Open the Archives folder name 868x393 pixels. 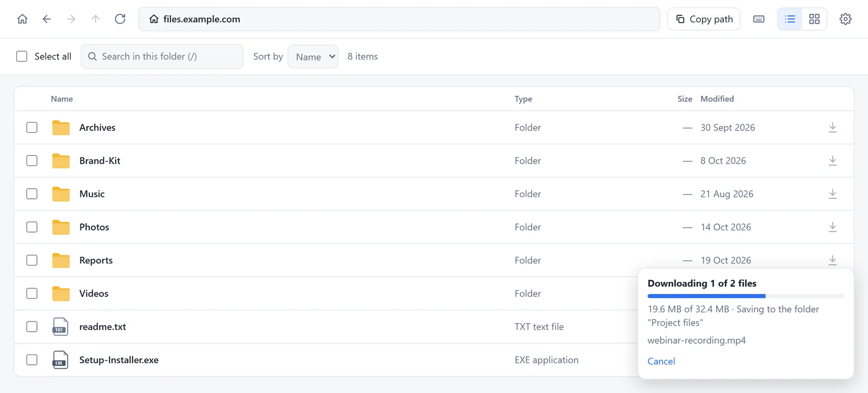point(98,127)
